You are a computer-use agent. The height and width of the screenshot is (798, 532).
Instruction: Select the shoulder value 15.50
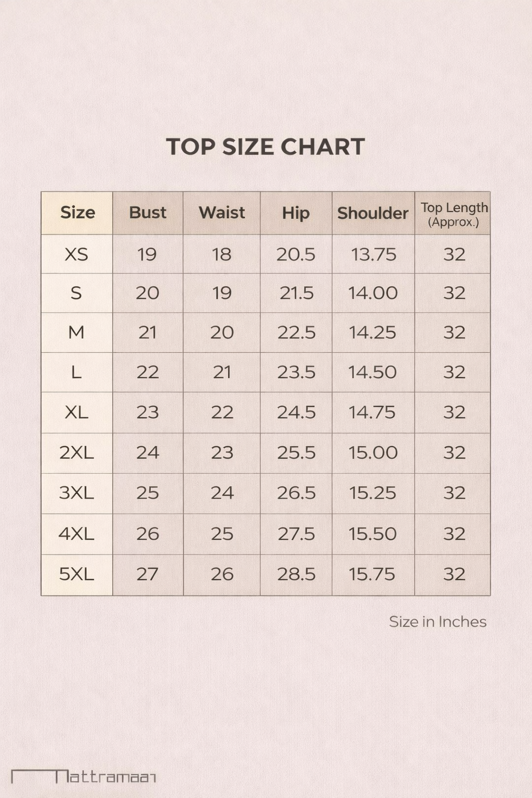pos(373,534)
